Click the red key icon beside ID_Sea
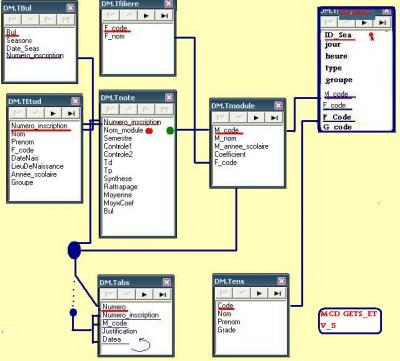400x361 pixels. coord(371,36)
